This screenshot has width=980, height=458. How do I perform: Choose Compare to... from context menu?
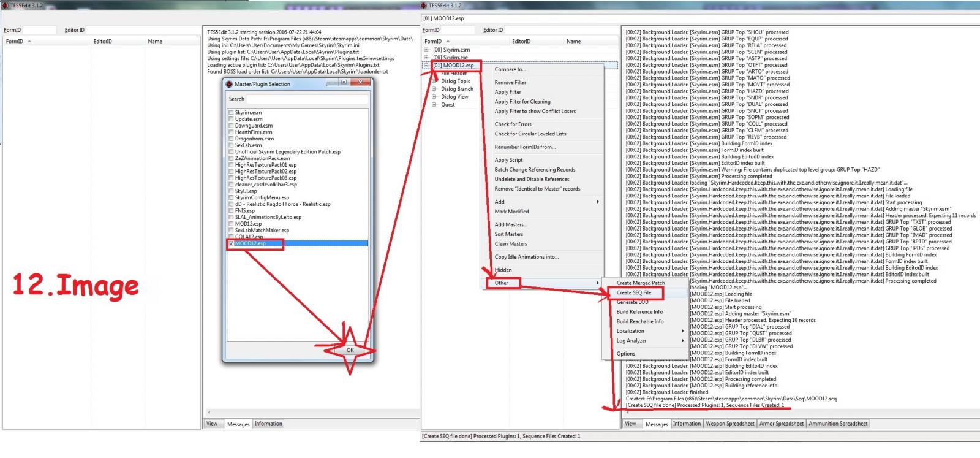tap(510, 69)
